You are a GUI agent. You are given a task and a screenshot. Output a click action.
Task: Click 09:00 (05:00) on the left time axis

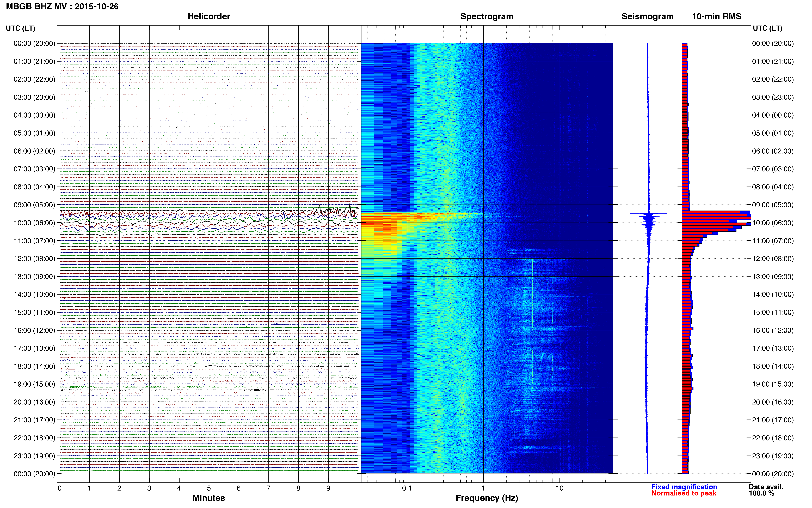click(x=34, y=205)
